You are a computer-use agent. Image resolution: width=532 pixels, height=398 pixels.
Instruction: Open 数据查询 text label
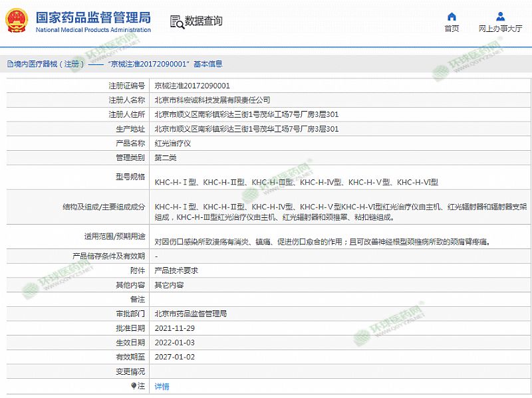[203, 21]
